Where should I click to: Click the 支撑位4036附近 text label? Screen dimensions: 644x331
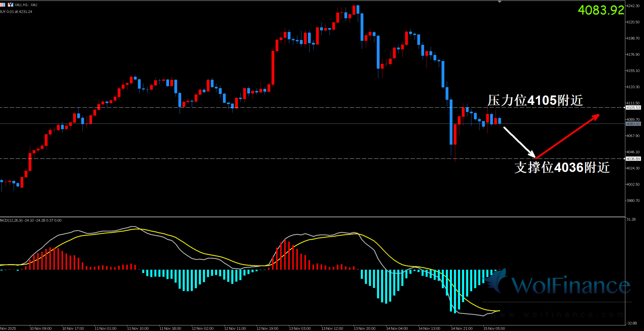[x=562, y=167]
